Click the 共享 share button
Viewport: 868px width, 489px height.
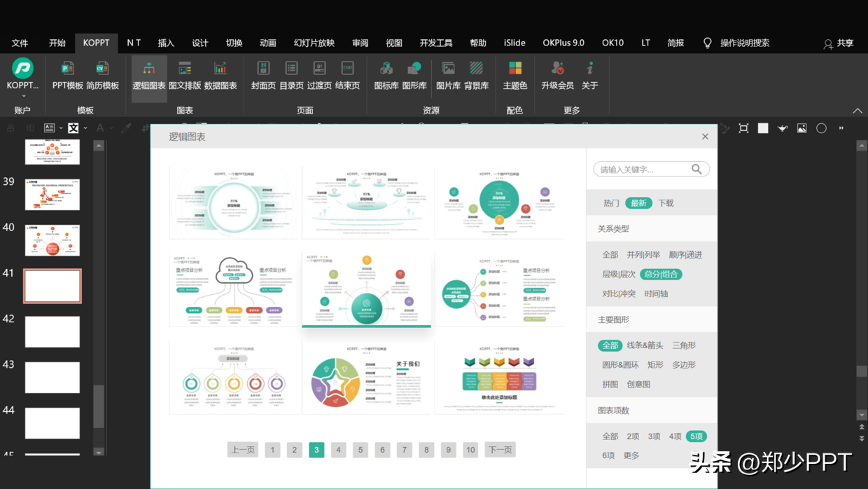(x=839, y=43)
